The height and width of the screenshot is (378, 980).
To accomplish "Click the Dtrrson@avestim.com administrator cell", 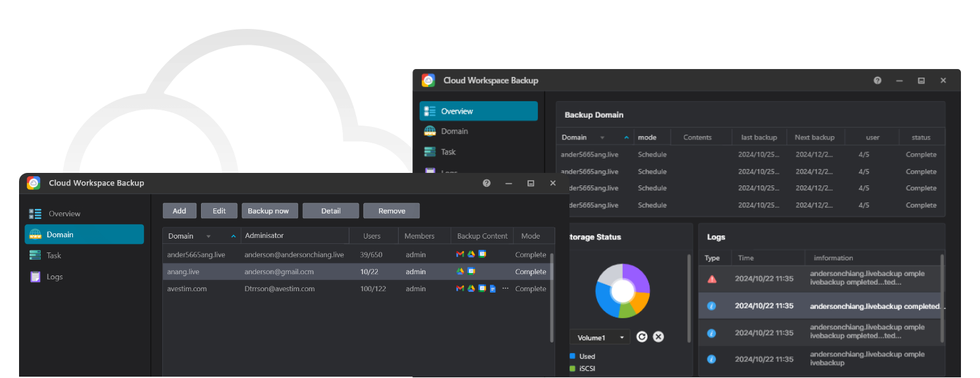I will pos(280,289).
